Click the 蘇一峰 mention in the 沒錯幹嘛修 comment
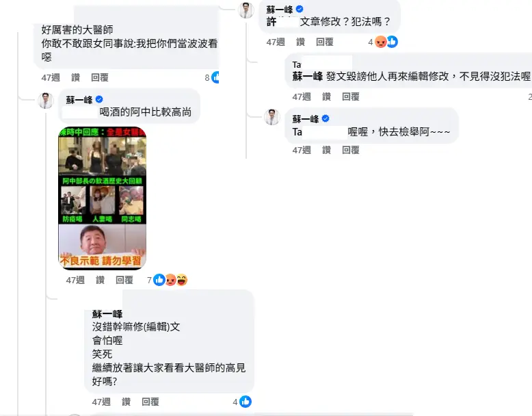The image size is (532, 416). 107,314
